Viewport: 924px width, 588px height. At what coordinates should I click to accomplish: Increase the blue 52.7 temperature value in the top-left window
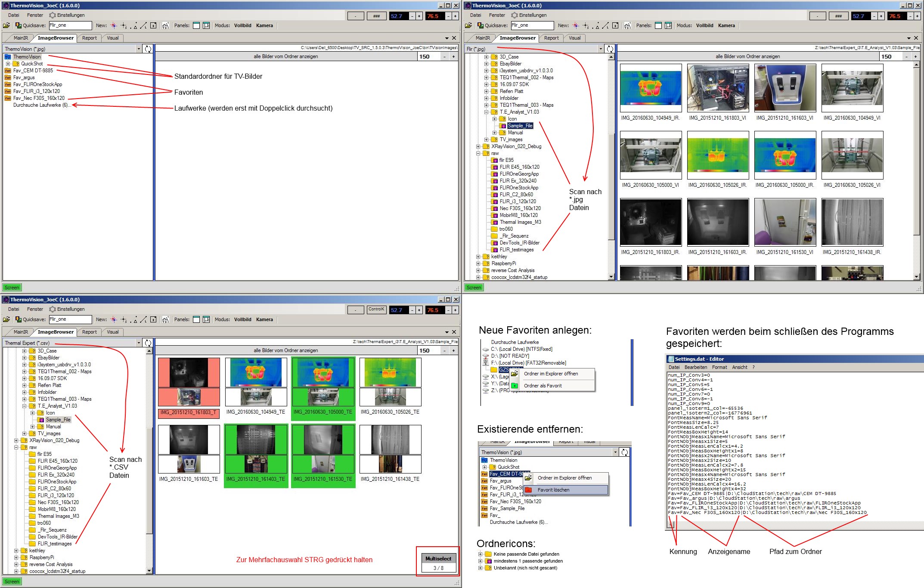419,16
